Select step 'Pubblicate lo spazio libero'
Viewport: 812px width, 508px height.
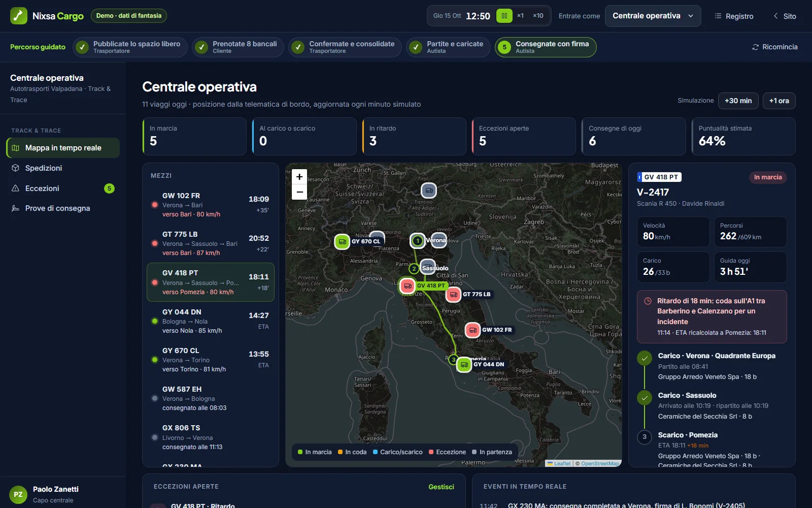(130, 47)
